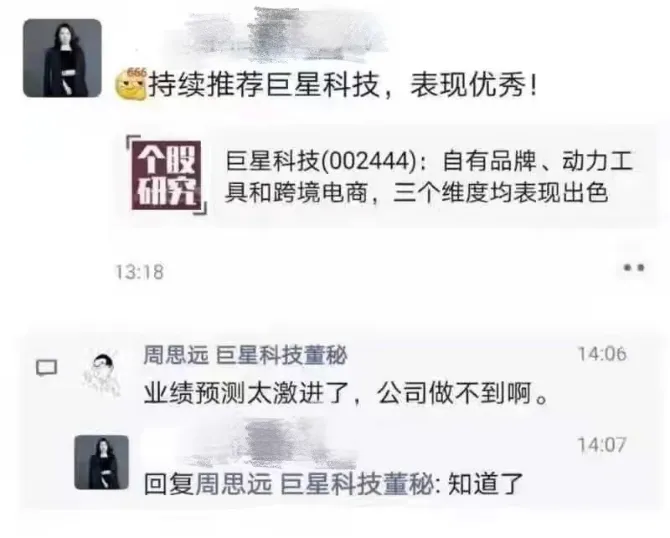The image size is (670, 538).
Task: Tap the 666 emoji sticker in post
Action: [131, 84]
